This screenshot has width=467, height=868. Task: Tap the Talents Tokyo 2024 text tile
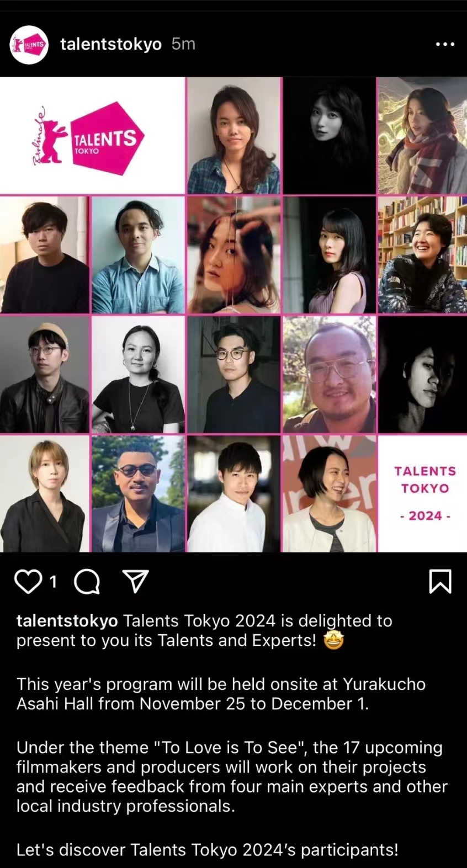[422, 494]
